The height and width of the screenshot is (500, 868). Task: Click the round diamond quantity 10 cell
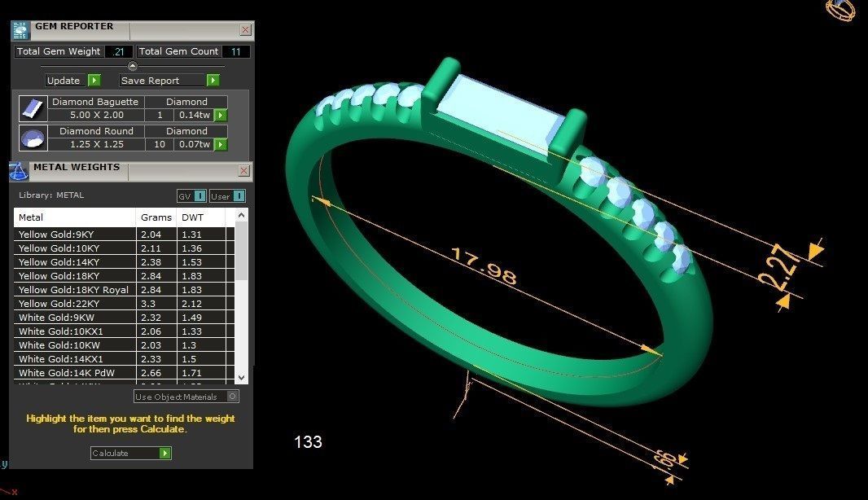coord(160,144)
